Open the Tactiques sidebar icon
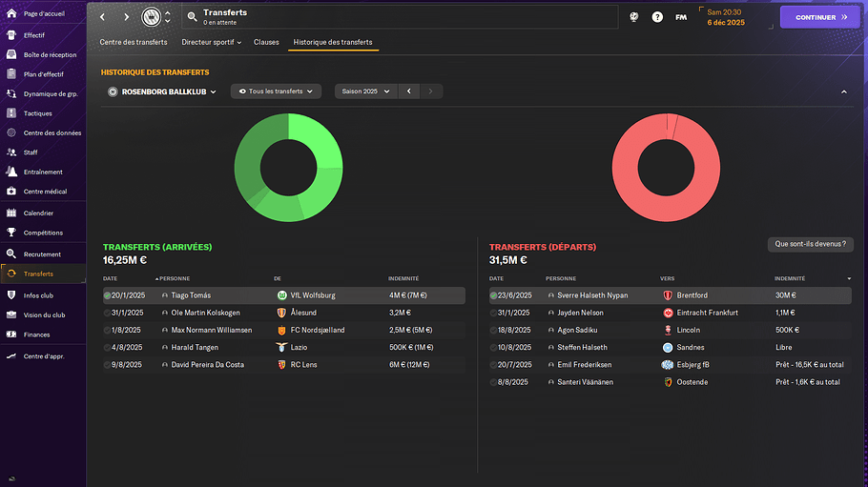Screen dimensions: 868x487 click(x=11, y=113)
